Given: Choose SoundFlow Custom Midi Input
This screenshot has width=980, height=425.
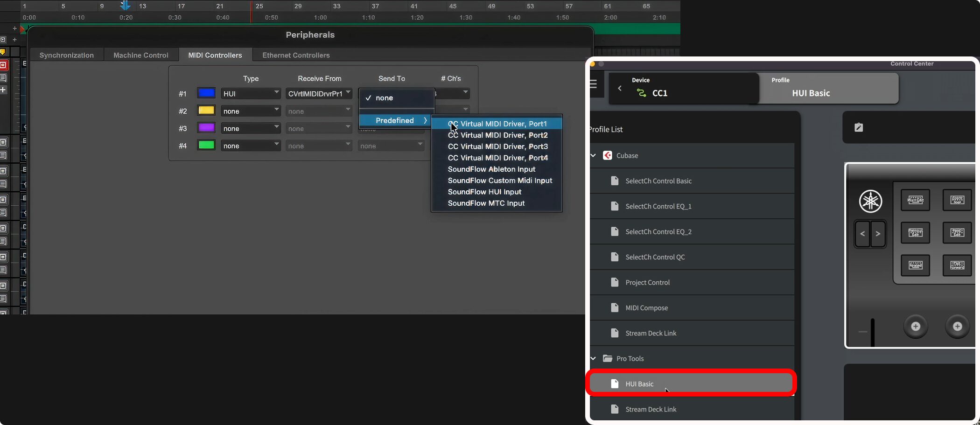Looking at the screenshot, I should tap(497, 181).
